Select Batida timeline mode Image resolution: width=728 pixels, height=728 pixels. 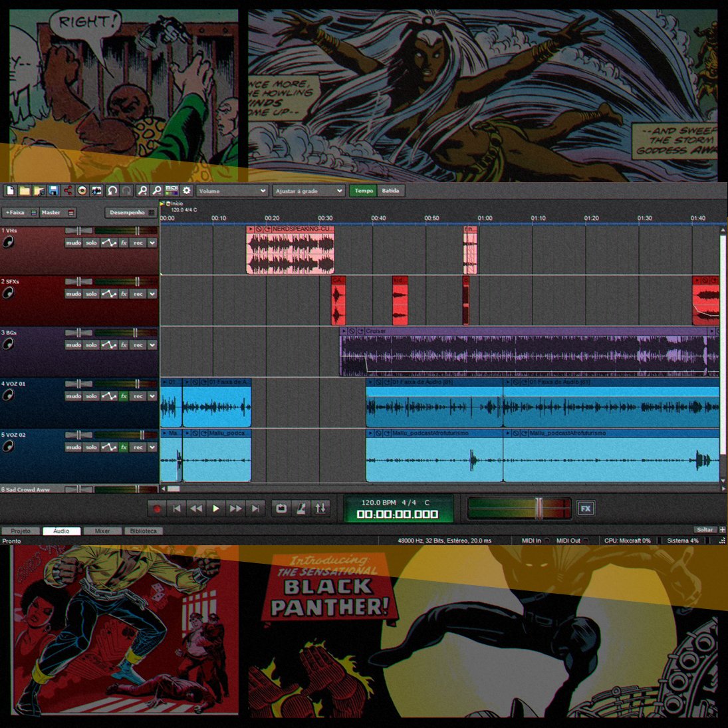390,191
